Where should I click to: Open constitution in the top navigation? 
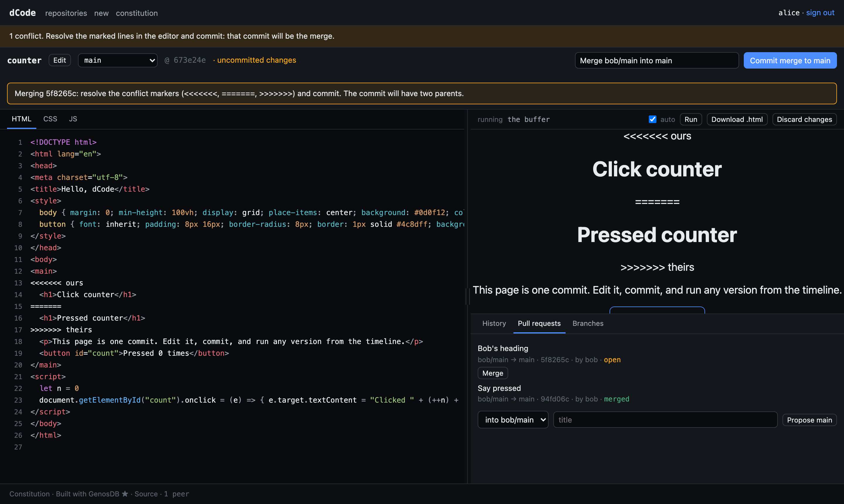137,13
